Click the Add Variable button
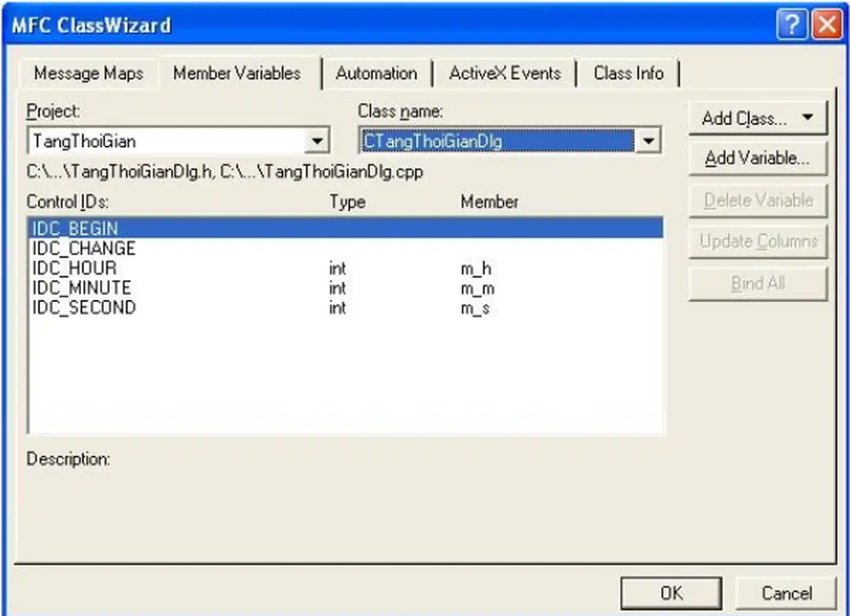Image resolution: width=850 pixels, height=616 pixels. (x=757, y=158)
